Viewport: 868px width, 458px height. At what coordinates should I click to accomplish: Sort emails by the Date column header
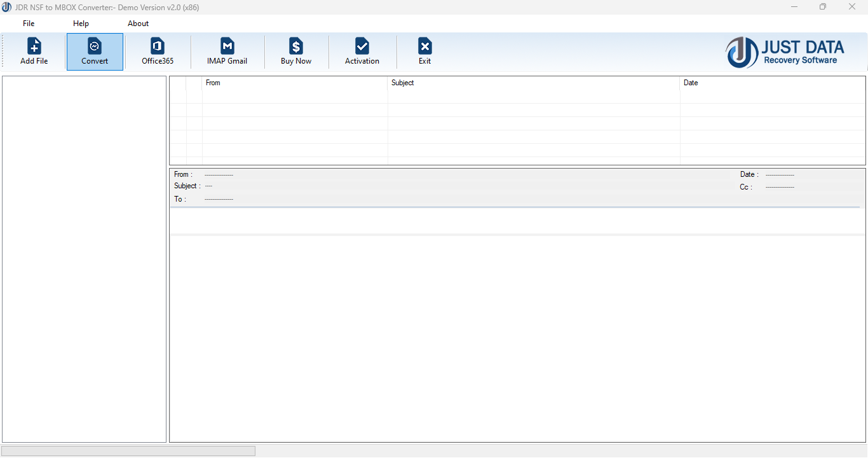point(773,83)
